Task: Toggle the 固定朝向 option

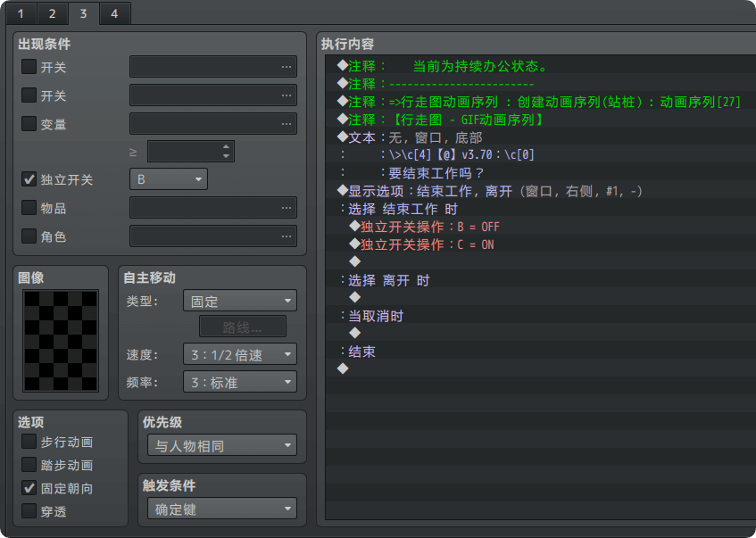Action: (29, 488)
